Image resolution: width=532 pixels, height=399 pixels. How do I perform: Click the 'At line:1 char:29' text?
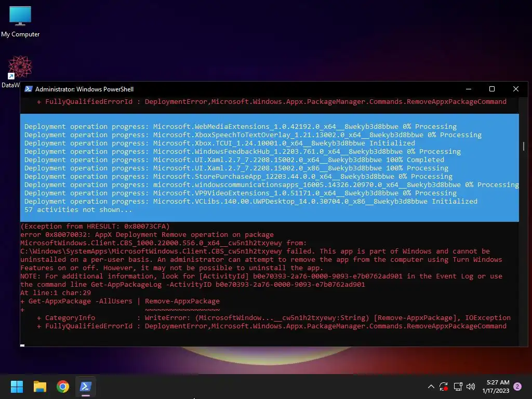[x=56, y=293]
